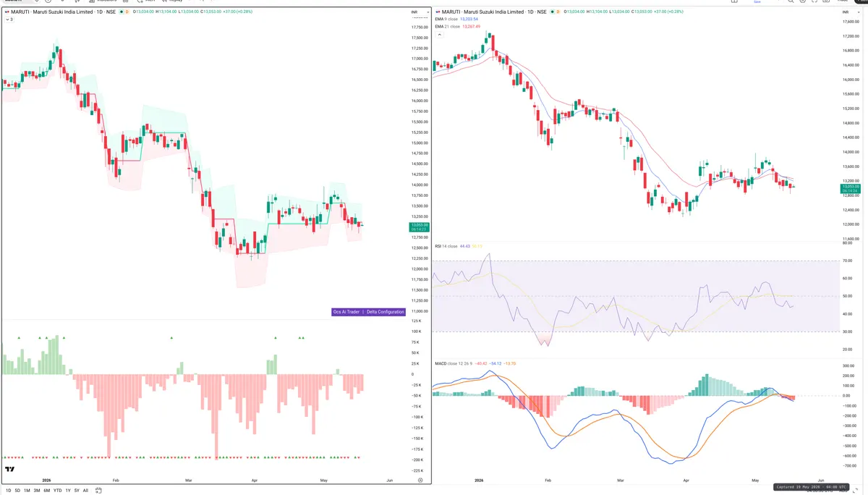Click the 70.00 level on RSI axis
The image size is (868, 495).
pos(847,261)
